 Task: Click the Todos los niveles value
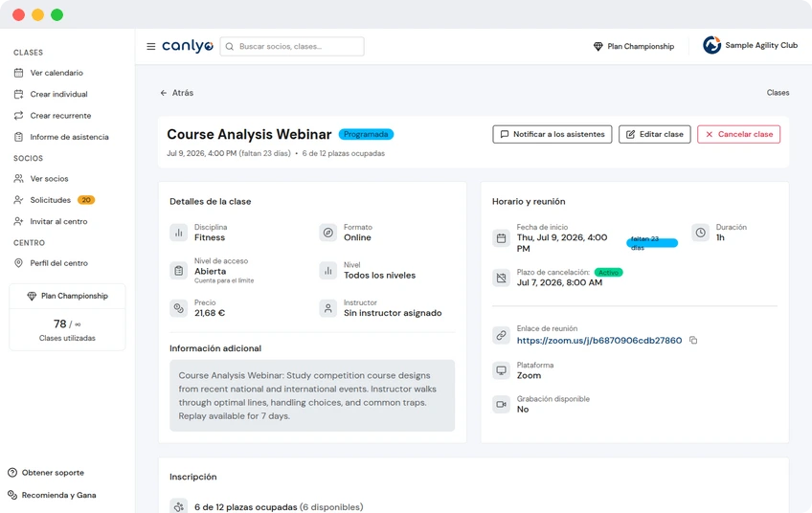tap(379, 276)
